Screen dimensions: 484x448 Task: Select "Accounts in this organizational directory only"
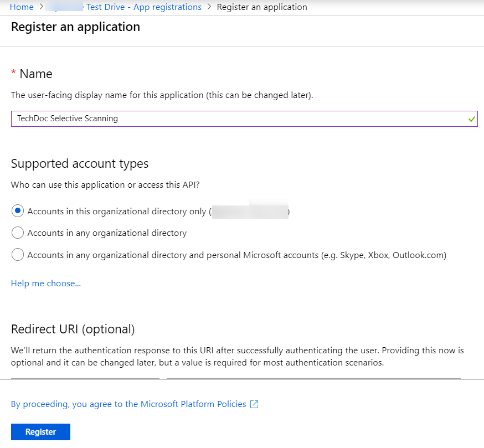pos(17,210)
